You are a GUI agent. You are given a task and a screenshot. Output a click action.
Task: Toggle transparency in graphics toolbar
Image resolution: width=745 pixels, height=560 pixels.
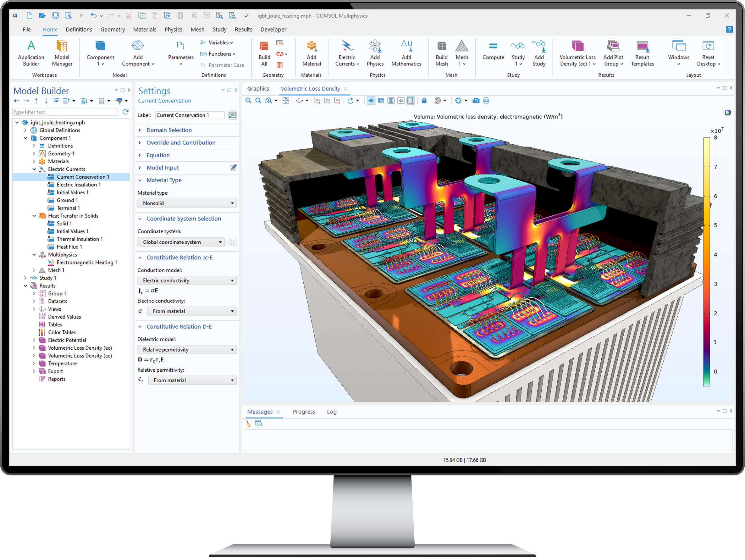(x=381, y=101)
